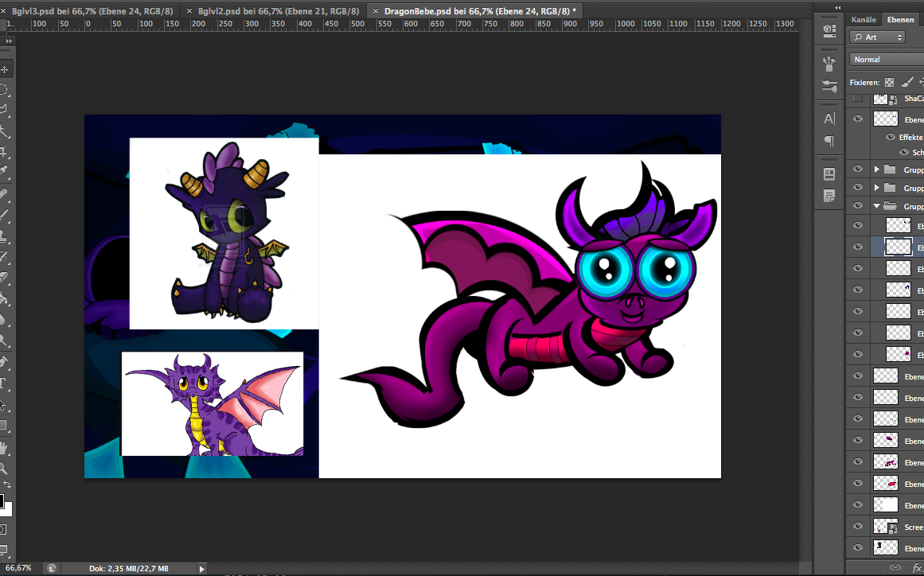Open the Paragraph panel icon
The image size is (924, 576).
coord(829,142)
